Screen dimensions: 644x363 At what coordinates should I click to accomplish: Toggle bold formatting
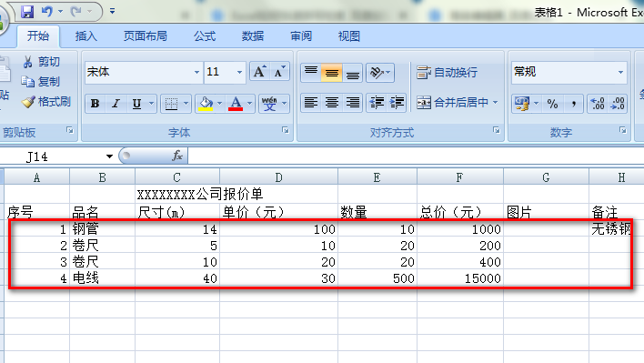[x=96, y=104]
